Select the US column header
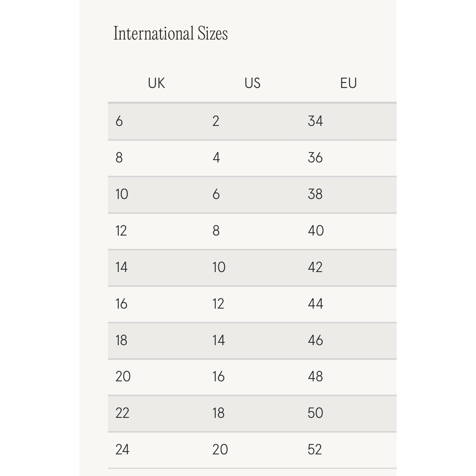Screen dimensions: 476x476 pos(252,83)
